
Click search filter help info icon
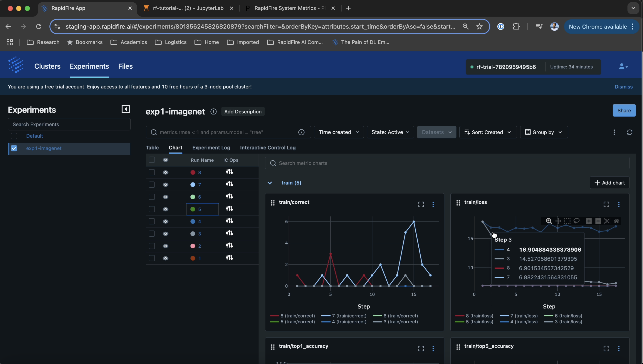301,132
